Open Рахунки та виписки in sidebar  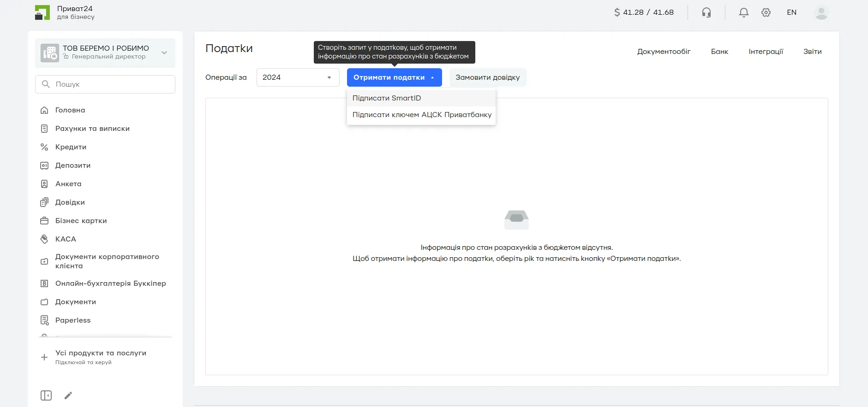point(92,129)
